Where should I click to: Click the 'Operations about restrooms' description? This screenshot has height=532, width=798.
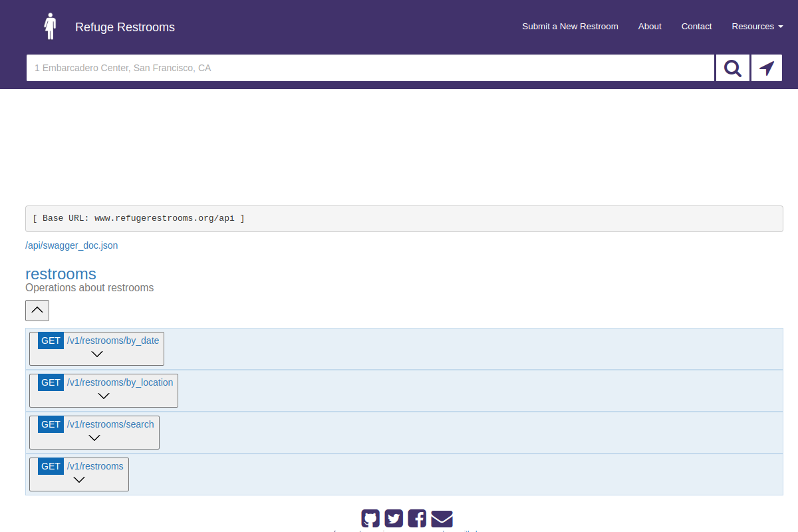(90, 288)
